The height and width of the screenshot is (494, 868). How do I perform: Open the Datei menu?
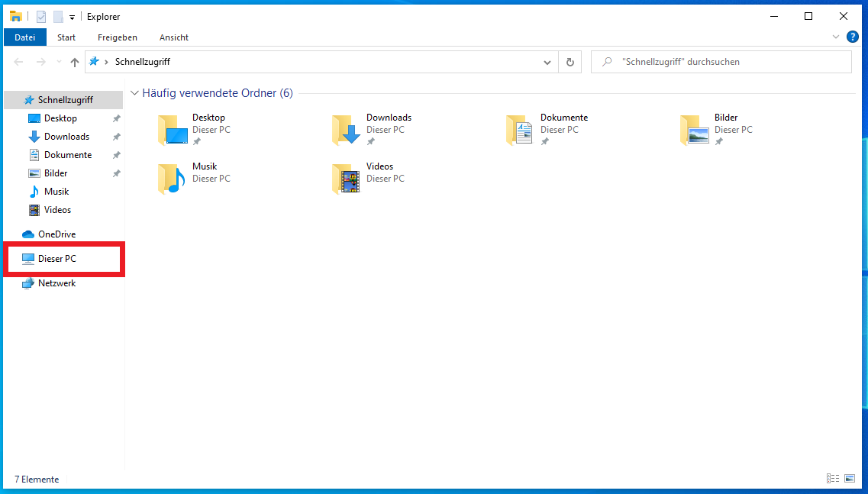[25, 37]
